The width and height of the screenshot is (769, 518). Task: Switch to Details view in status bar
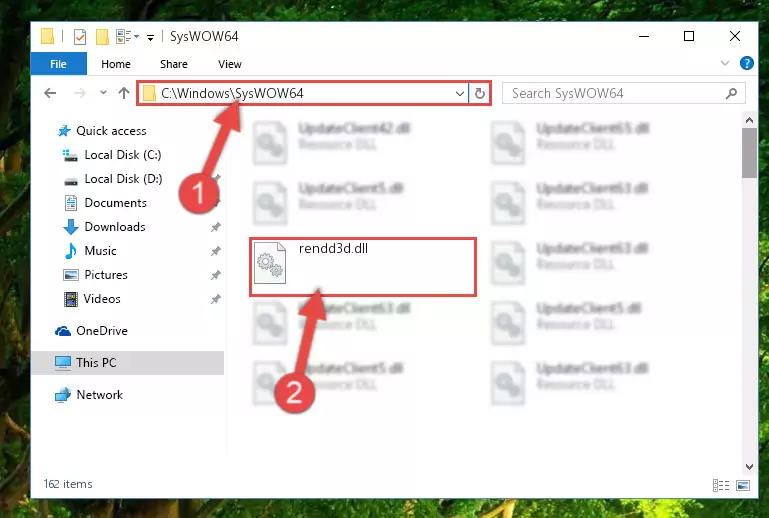pyautogui.click(x=720, y=486)
